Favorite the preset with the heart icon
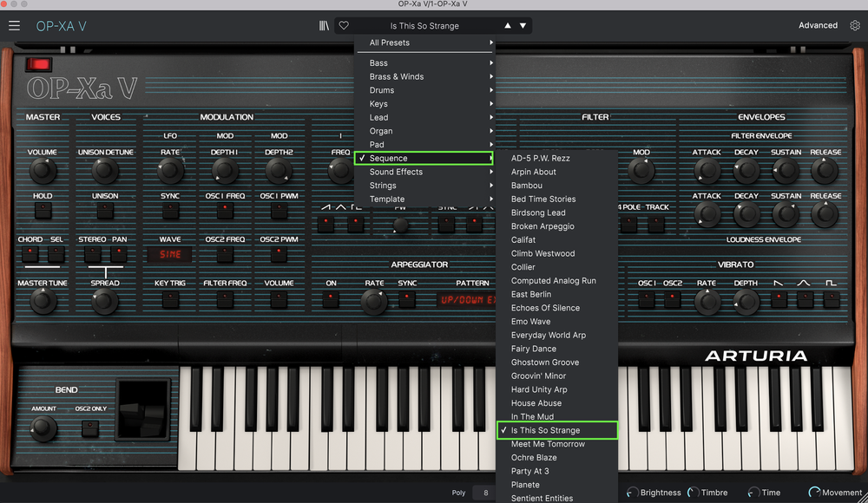The width and height of the screenshot is (868, 503). click(x=344, y=25)
